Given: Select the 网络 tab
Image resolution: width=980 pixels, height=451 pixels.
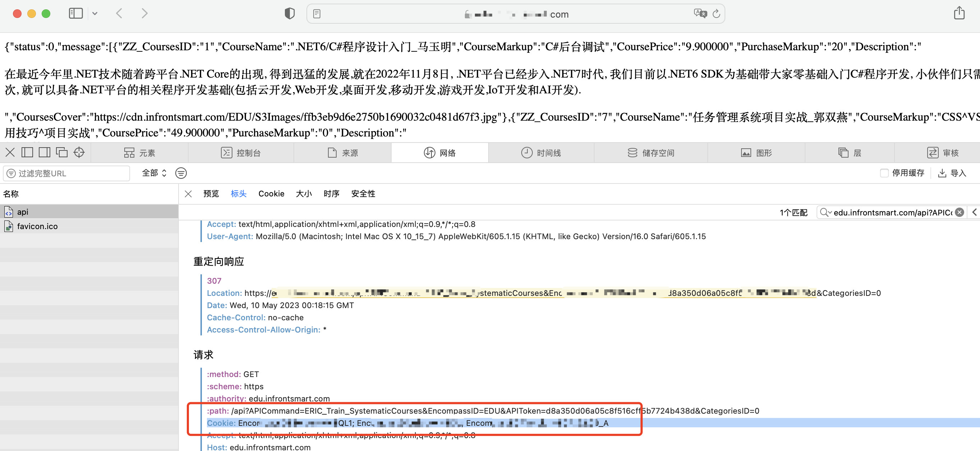Looking at the screenshot, I should (440, 153).
